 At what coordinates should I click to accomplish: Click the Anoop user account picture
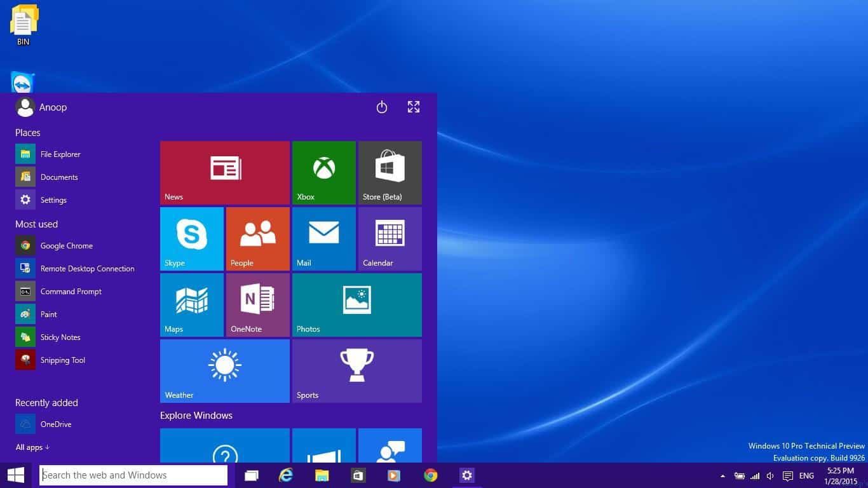[x=25, y=107]
